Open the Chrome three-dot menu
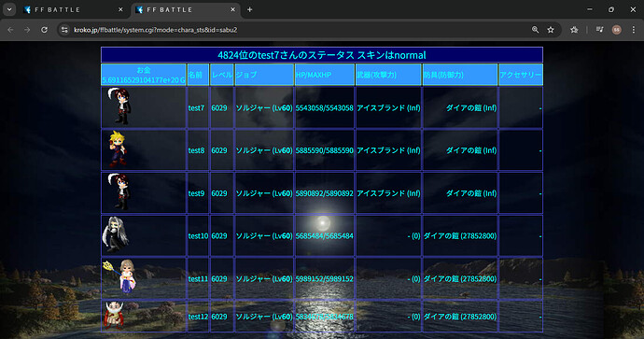The image size is (644, 339). (634, 30)
